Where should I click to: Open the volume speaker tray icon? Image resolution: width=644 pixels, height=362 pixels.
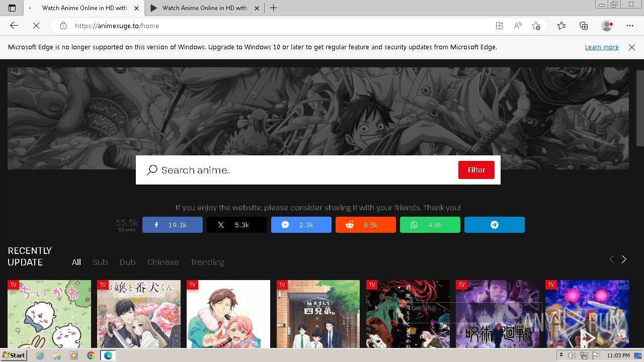click(572, 355)
